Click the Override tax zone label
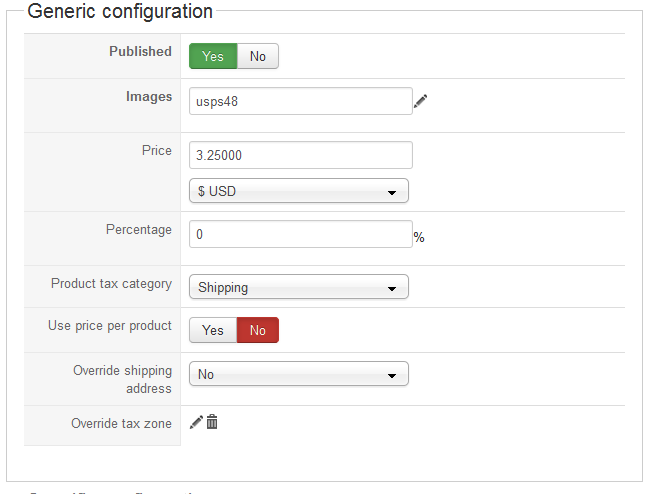 point(121,424)
